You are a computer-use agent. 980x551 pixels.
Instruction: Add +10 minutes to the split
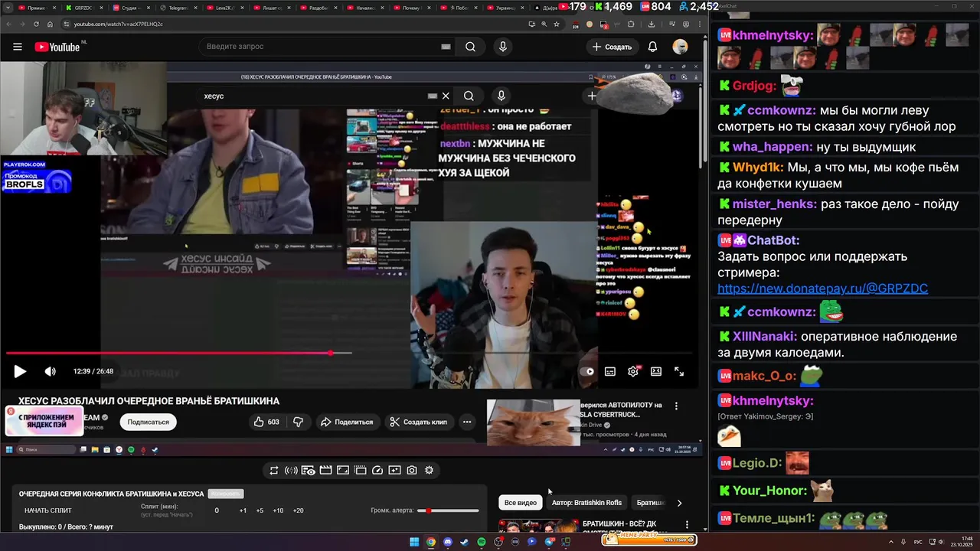pos(278,510)
